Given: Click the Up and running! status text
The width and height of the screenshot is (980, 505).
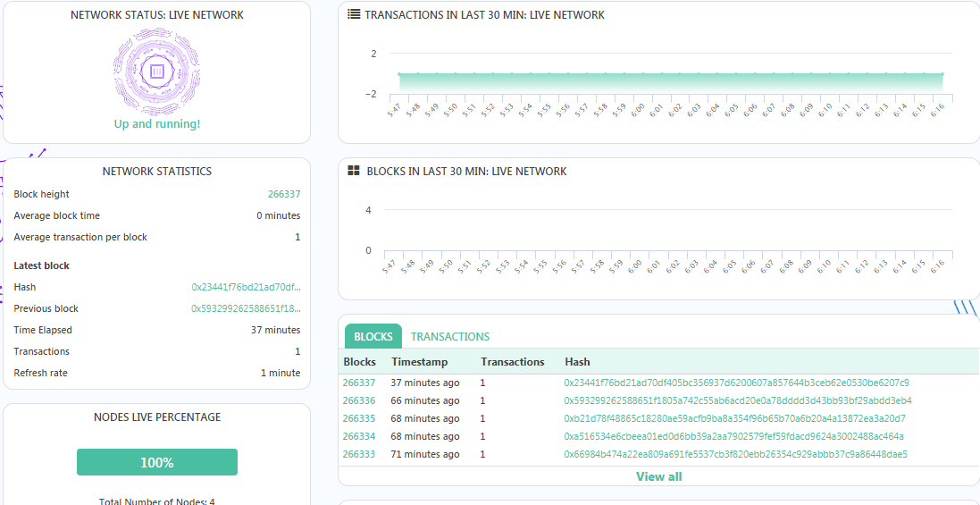Looking at the screenshot, I should [157, 123].
